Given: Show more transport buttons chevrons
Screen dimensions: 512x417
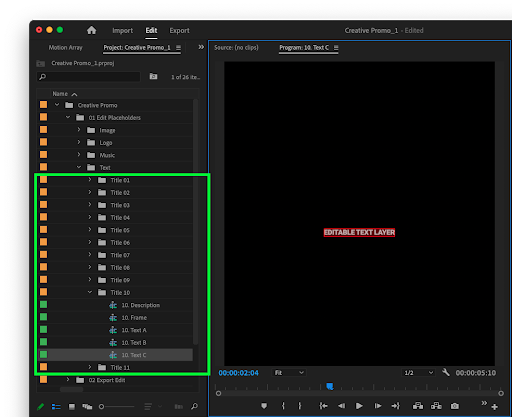Looking at the screenshot, I should [484, 403].
